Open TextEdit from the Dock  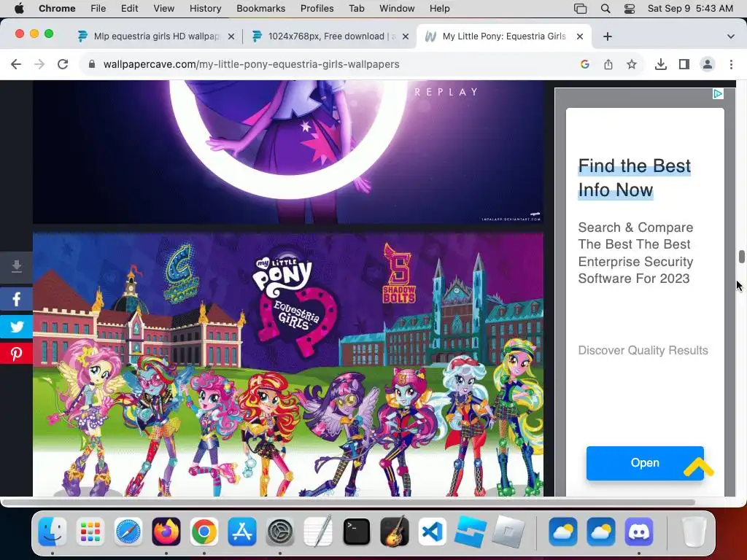[x=318, y=532]
